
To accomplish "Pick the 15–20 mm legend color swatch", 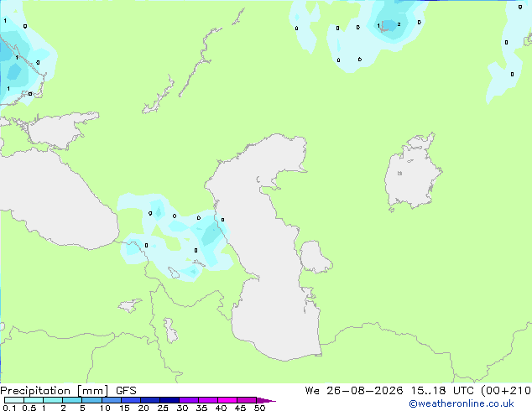I will (x=131, y=400).
